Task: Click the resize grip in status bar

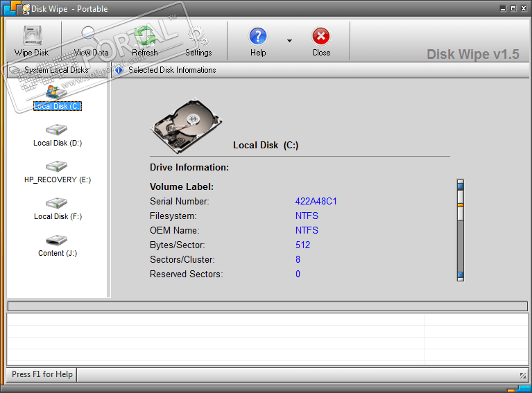Action: (523, 375)
